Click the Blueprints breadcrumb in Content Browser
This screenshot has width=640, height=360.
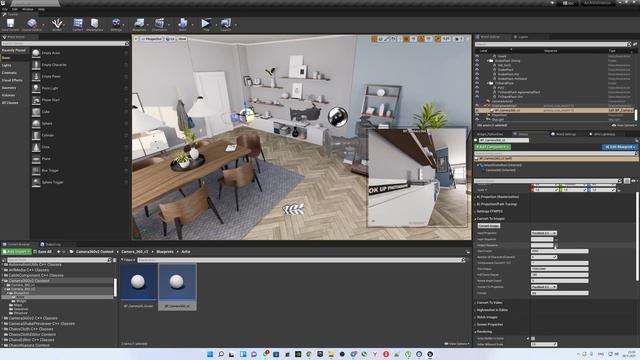pos(165,252)
